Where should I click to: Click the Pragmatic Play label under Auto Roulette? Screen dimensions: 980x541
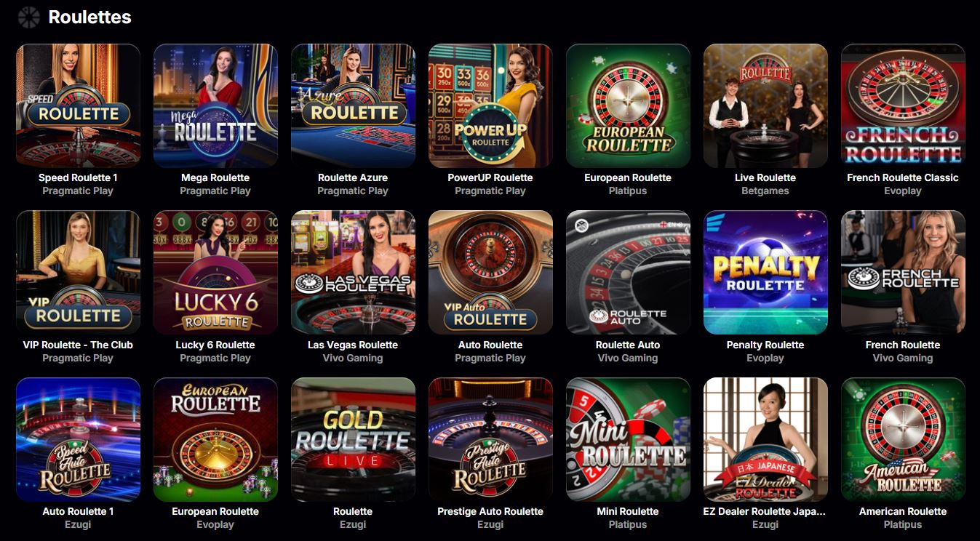(490, 358)
